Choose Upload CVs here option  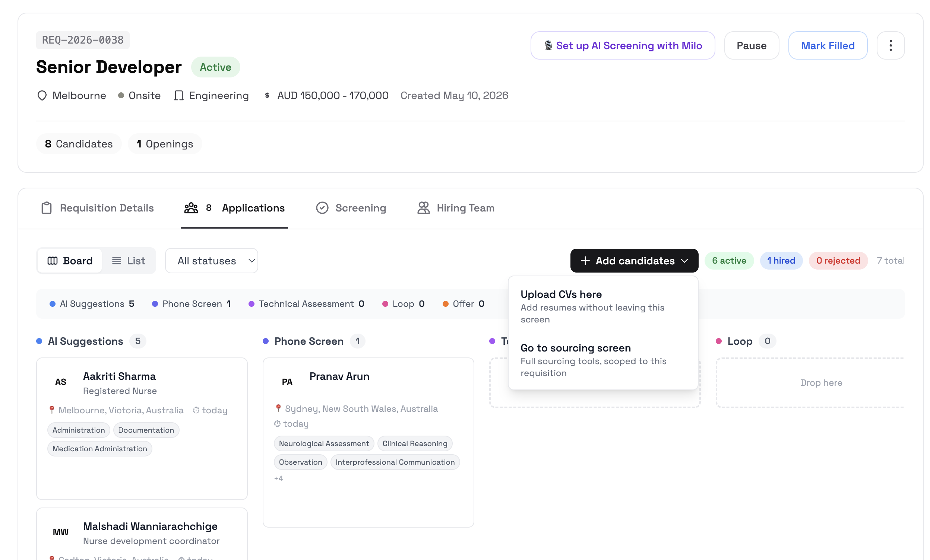[603, 306]
